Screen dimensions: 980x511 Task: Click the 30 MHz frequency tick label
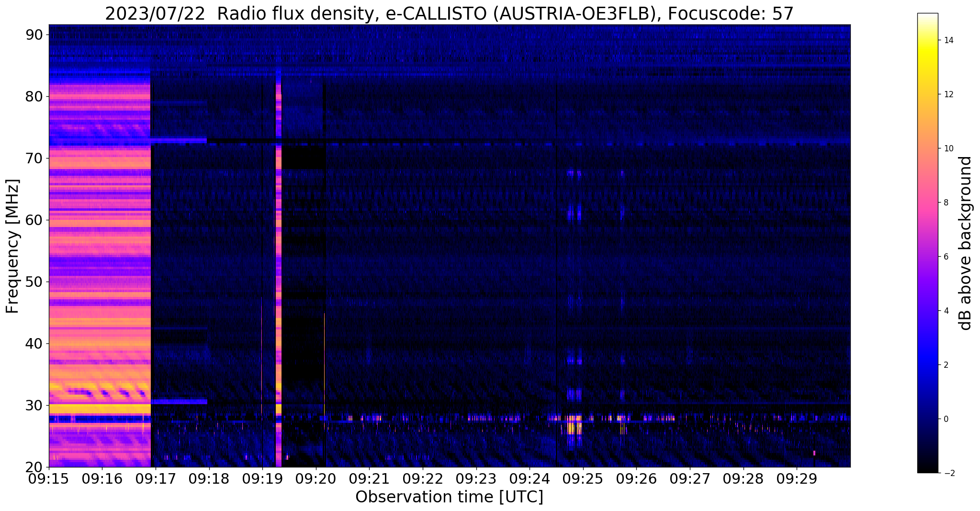(34, 406)
